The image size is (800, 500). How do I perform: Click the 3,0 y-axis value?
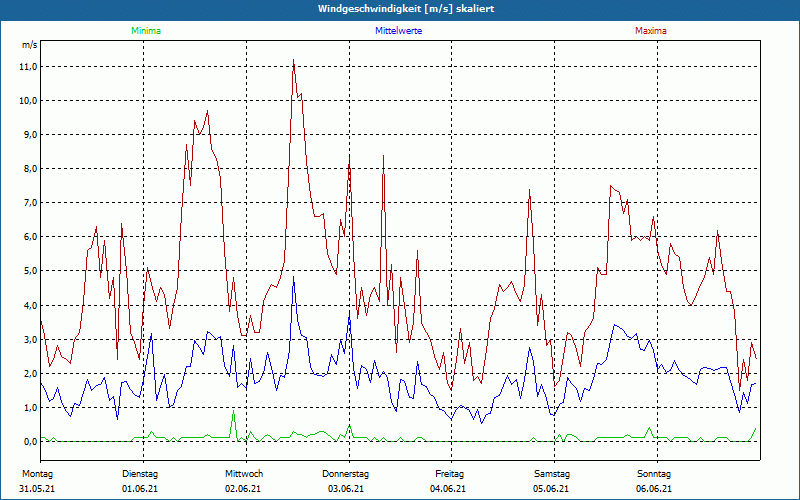pos(30,340)
